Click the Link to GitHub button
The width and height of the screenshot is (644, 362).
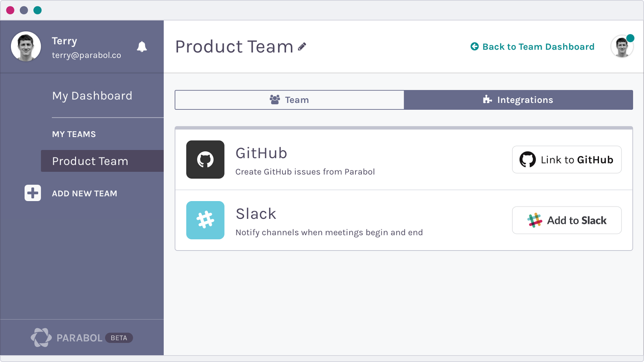(566, 160)
